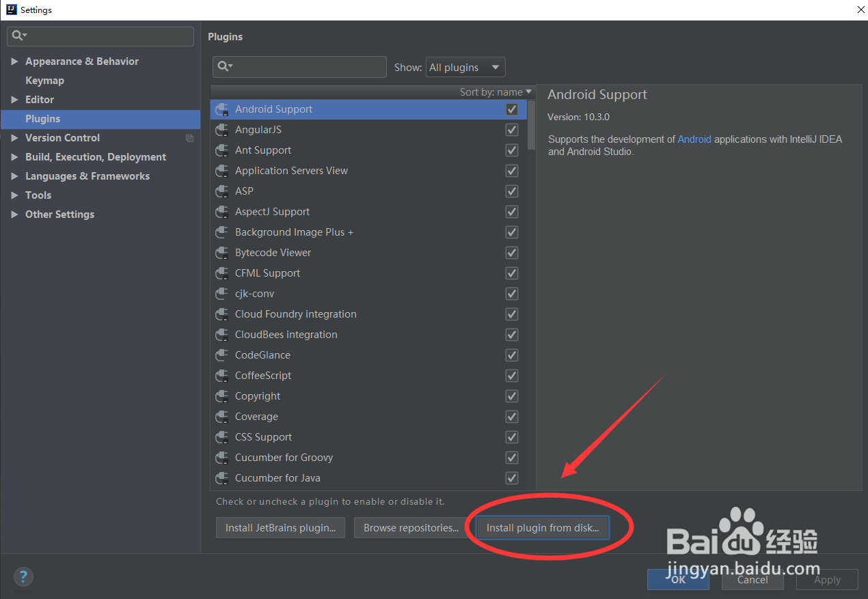Click the Version Control project-level icon
Viewport: 868px width, 599px height.
click(189, 138)
